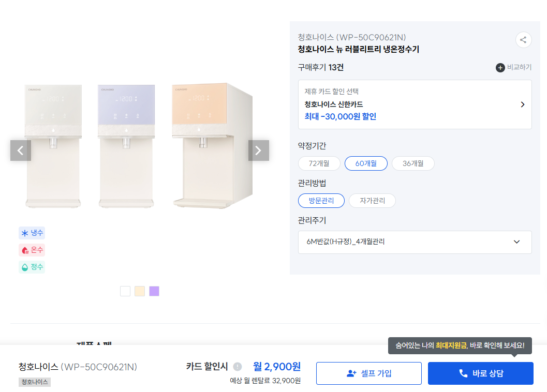The width and height of the screenshot is (547, 392).
Task: Choose the 자가관리 management option
Action: [372, 201]
